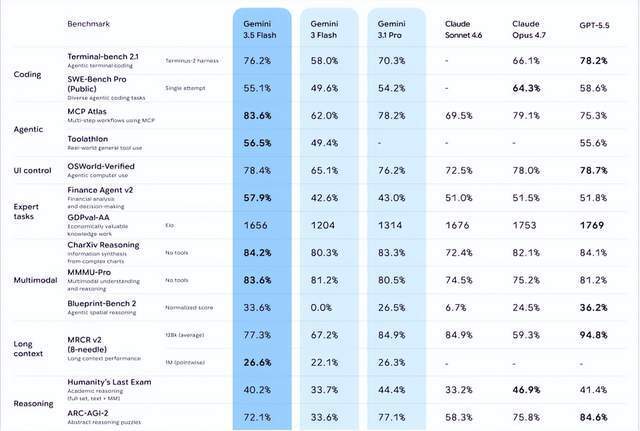Select the CharXiv Reasoning benchmark name

(x=103, y=245)
